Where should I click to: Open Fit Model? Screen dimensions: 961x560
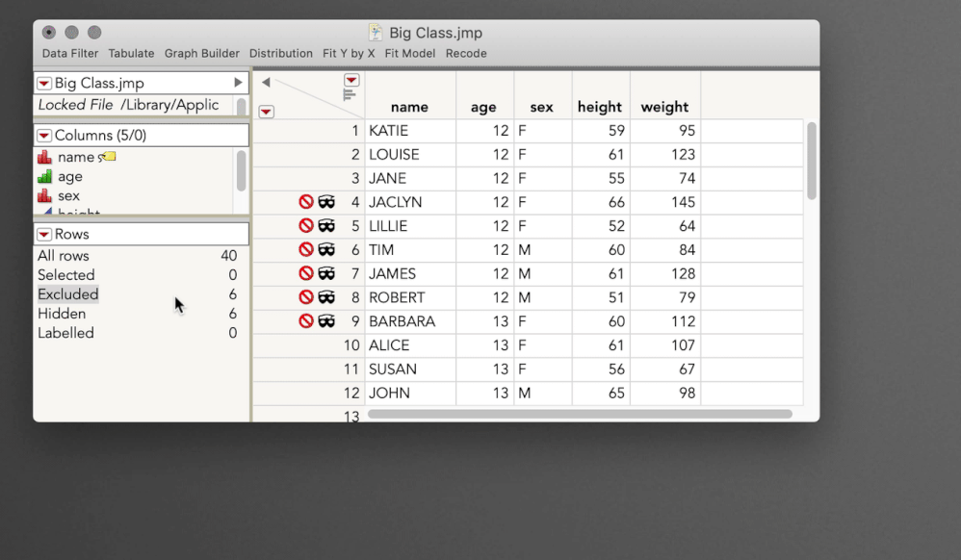coord(410,53)
